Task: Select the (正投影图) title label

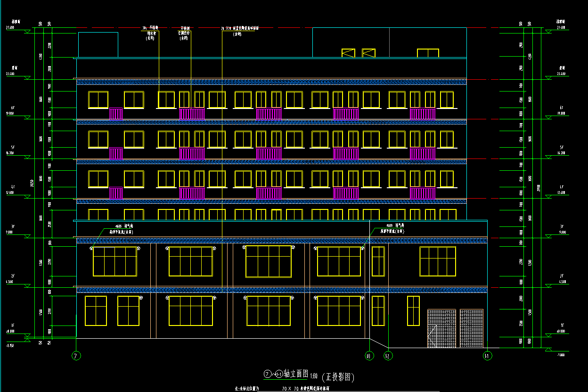Action: [338, 377]
